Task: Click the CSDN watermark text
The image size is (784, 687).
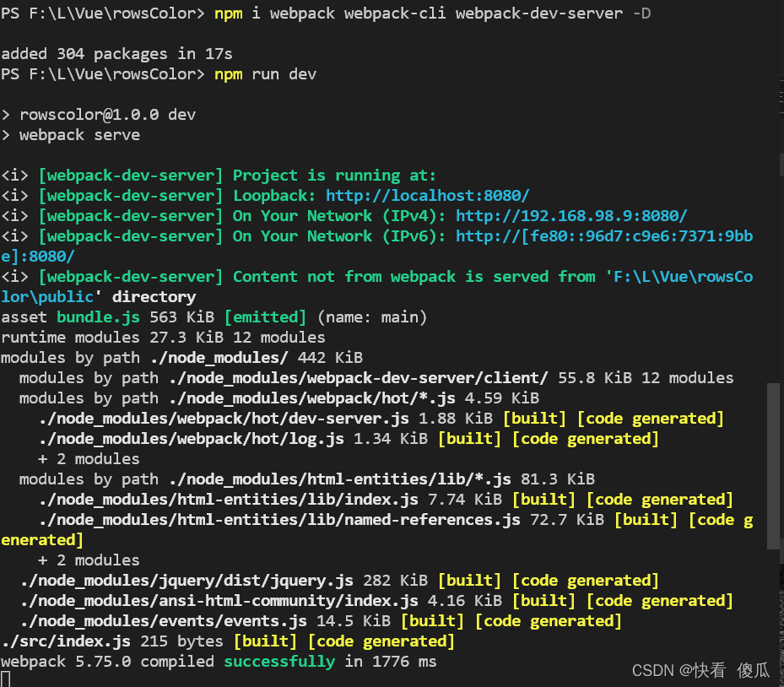Action: (x=700, y=669)
